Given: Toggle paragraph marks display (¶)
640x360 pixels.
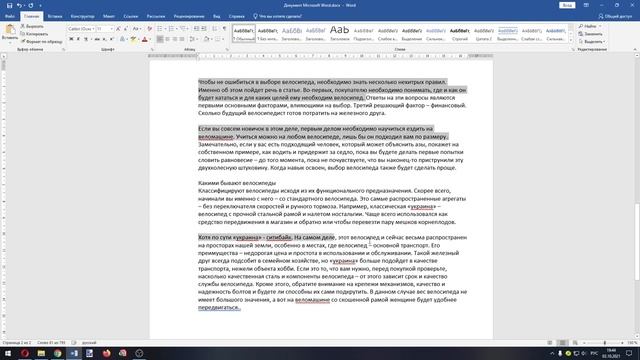Looking at the screenshot, I should (224, 29).
